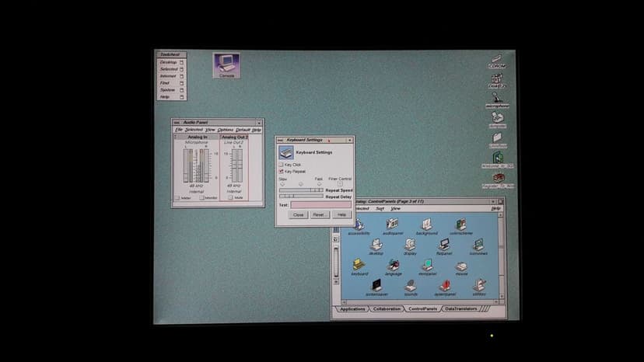Open the Selected toolchest menu

click(x=171, y=69)
